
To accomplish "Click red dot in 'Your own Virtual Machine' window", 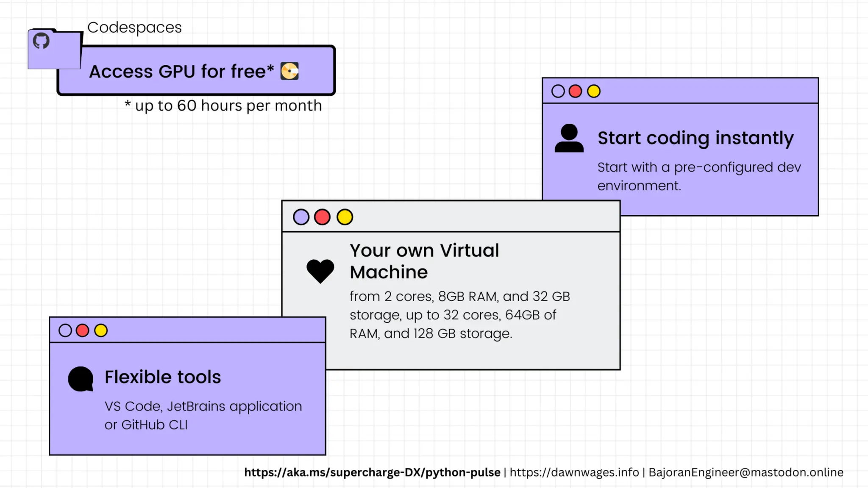I will tap(322, 217).
